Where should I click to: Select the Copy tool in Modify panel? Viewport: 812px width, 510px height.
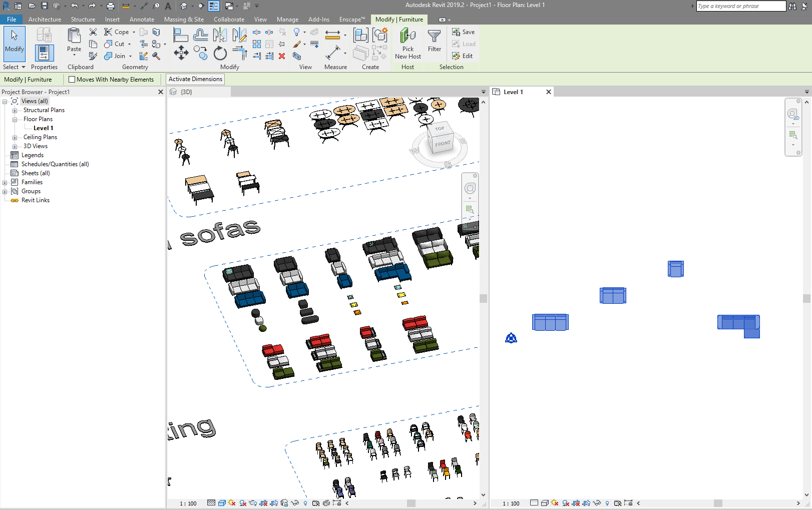(200, 53)
